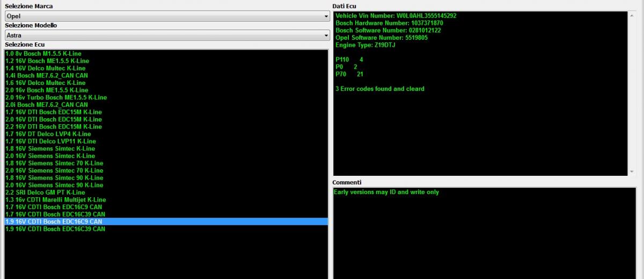Select 1.7 16V CDTI Bosch EDC16C39 CAN
The width and height of the screenshot is (644, 279).
(x=166, y=214)
